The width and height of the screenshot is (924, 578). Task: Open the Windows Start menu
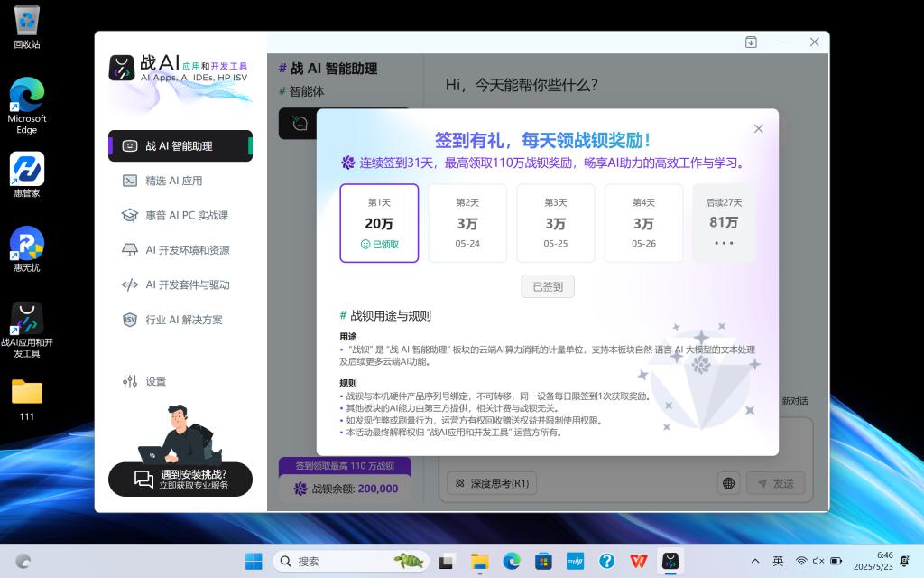(x=254, y=561)
